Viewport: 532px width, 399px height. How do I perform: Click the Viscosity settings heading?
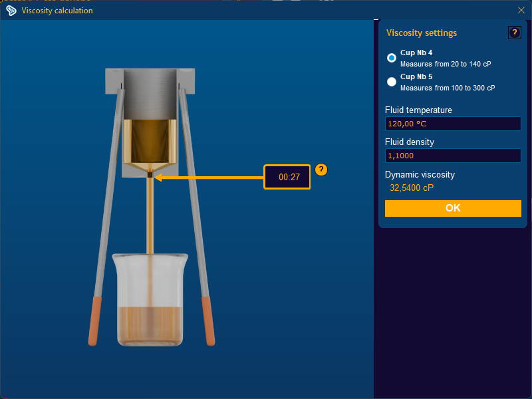coord(422,33)
